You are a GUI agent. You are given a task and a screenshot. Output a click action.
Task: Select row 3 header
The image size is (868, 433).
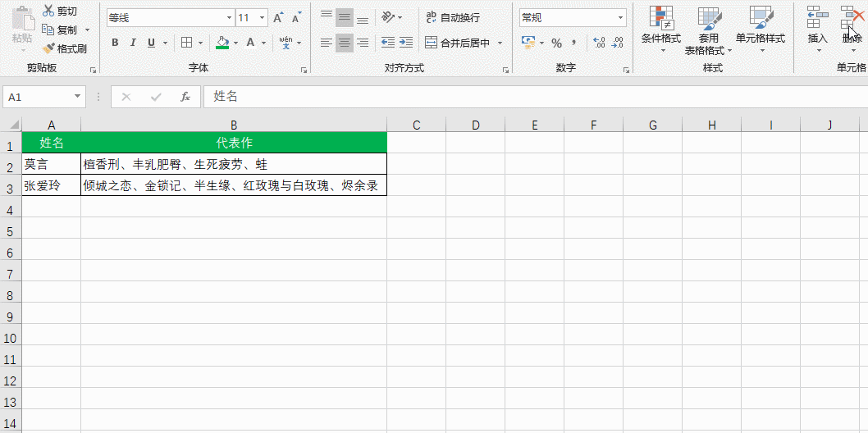pos(11,185)
